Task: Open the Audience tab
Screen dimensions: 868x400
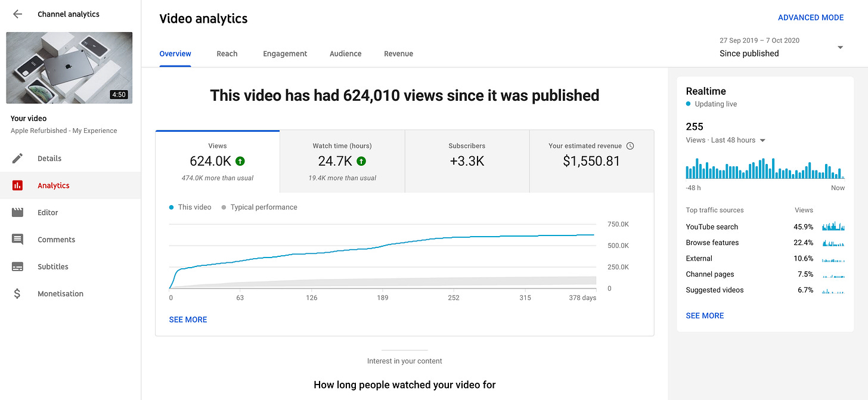Action: [x=345, y=54]
